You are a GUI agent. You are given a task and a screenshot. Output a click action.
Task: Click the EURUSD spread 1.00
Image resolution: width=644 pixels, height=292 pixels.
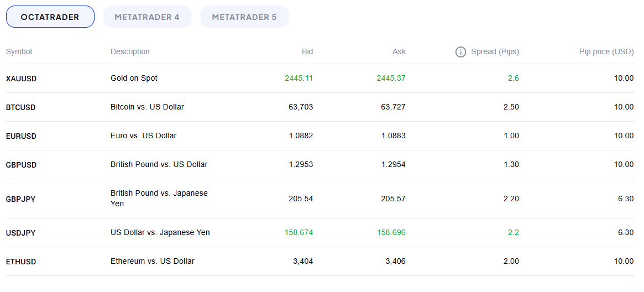[x=511, y=135]
